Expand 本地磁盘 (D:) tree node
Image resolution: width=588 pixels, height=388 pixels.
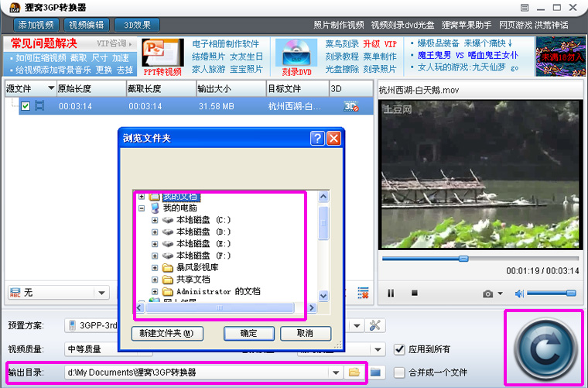point(155,232)
